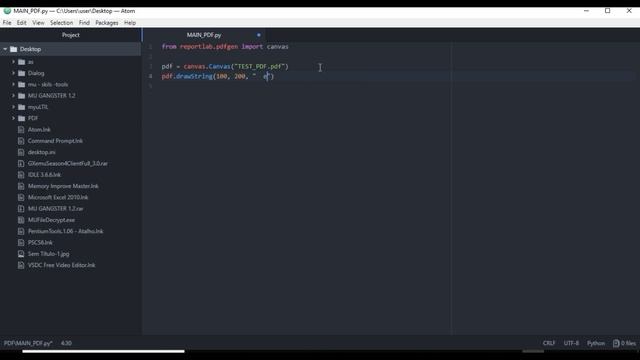The width and height of the screenshot is (640, 360).
Task: Click the Sem Título-1.jpg image icon
Action: point(21,254)
